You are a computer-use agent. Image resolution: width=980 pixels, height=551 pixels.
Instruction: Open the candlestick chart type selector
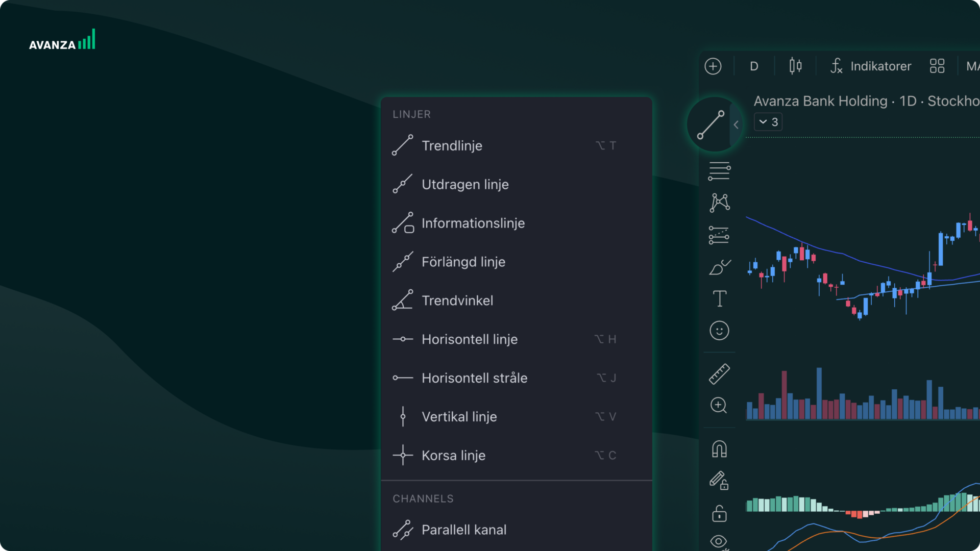click(795, 66)
